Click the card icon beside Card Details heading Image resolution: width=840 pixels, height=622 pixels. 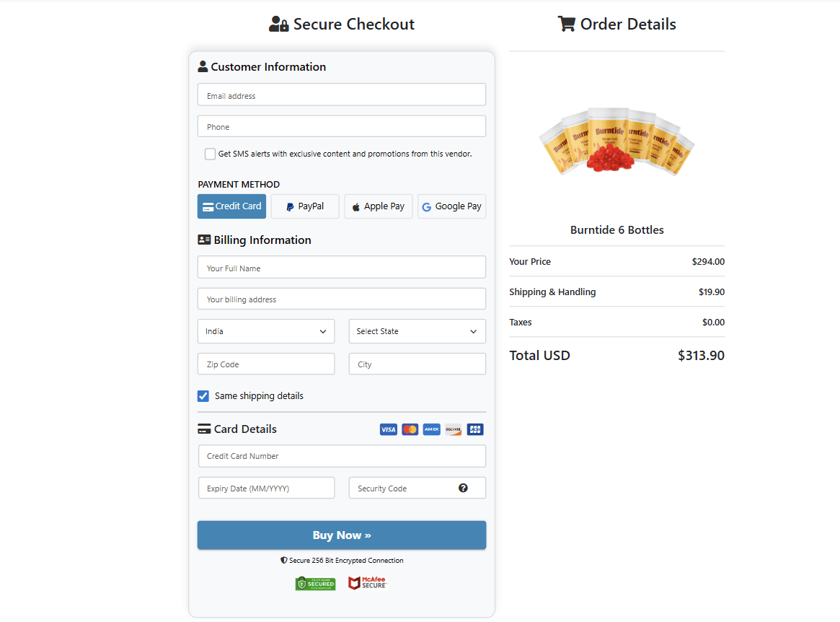pos(204,429)
